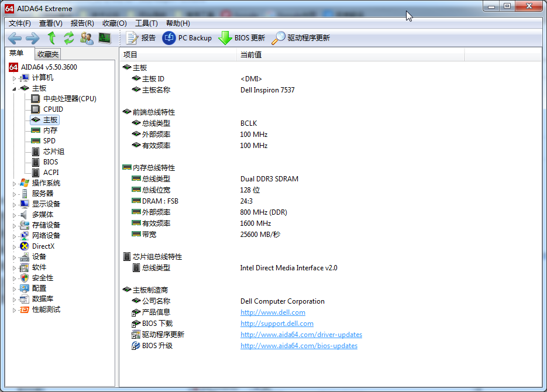Click the 配置 configuration icon in tree

[25, 288]
